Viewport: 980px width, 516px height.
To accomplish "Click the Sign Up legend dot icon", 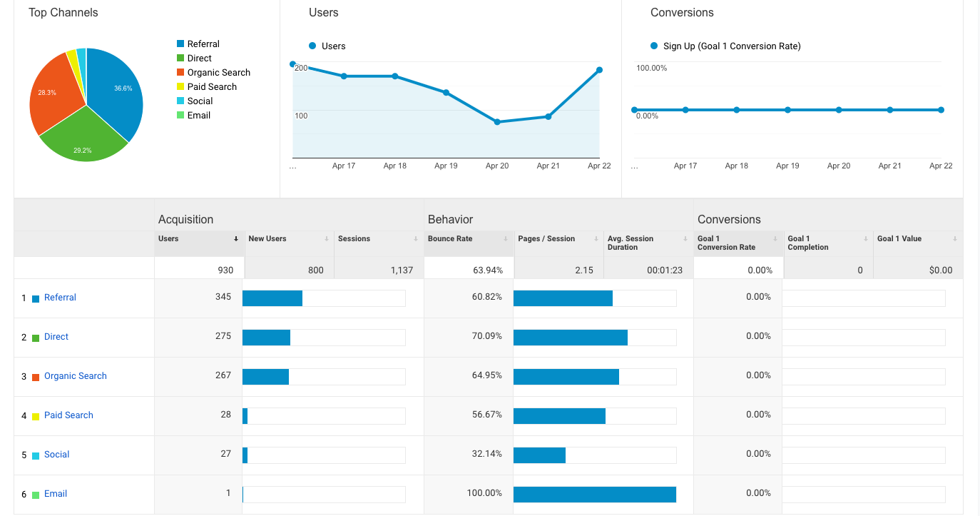I will point(653,46).
